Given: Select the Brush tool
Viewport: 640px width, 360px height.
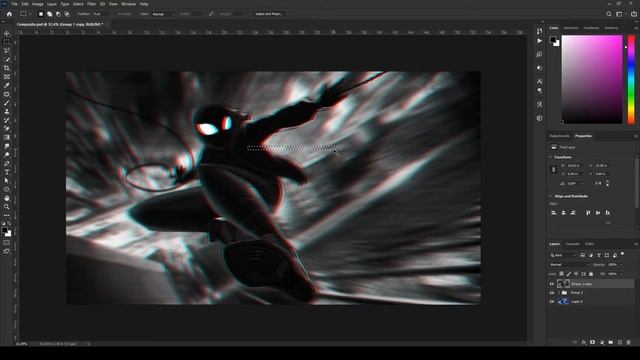Looking at the screenshot, I should click(x=7, y=103).
